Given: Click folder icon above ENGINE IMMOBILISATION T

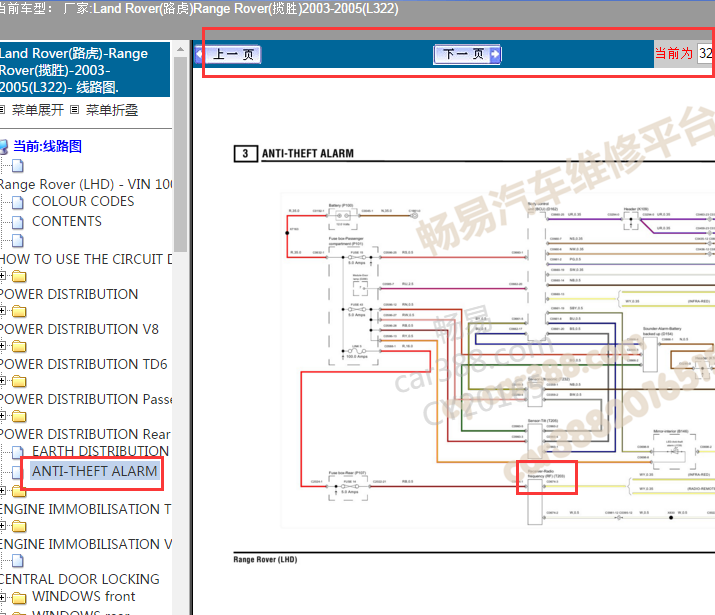Looking at the screenshot, I should pos(19,491).
